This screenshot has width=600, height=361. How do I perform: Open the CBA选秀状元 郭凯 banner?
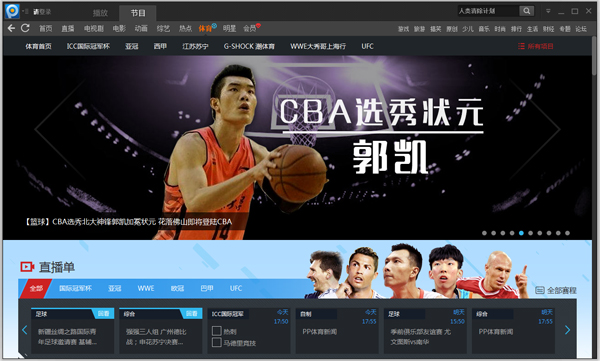point(297,148)
